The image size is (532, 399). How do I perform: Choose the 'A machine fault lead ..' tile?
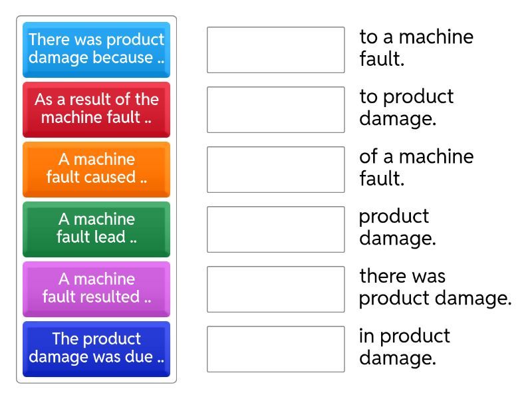click(96, 229)
